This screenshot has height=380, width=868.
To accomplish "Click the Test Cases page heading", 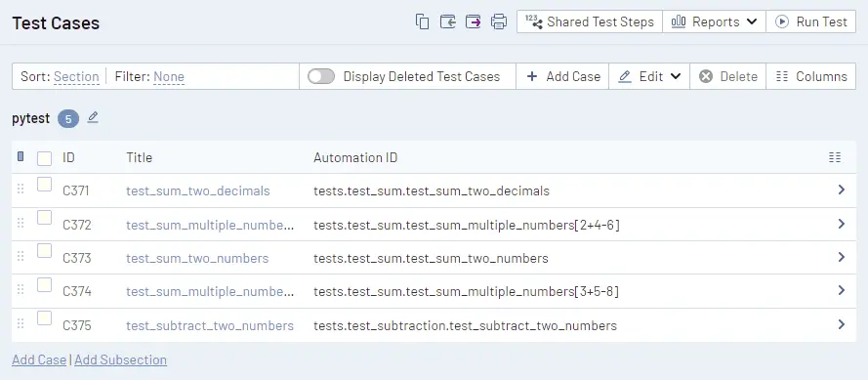I will [56, 22].
